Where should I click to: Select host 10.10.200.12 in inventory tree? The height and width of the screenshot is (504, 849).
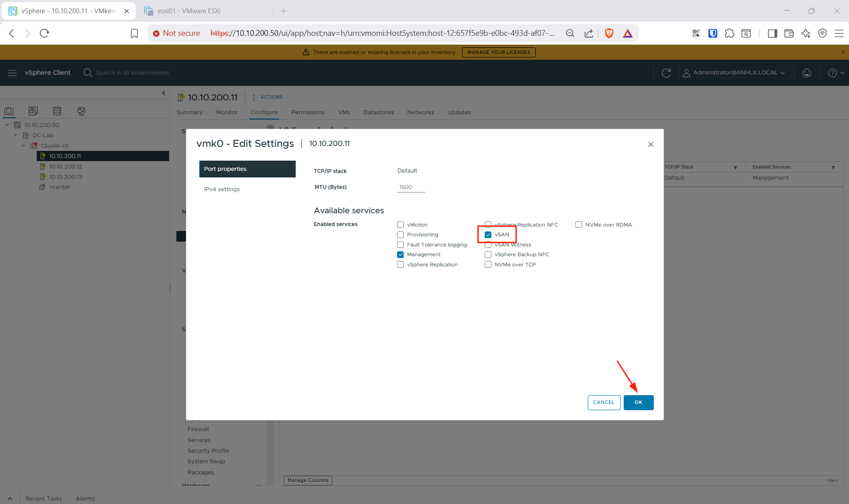(66, 166)
